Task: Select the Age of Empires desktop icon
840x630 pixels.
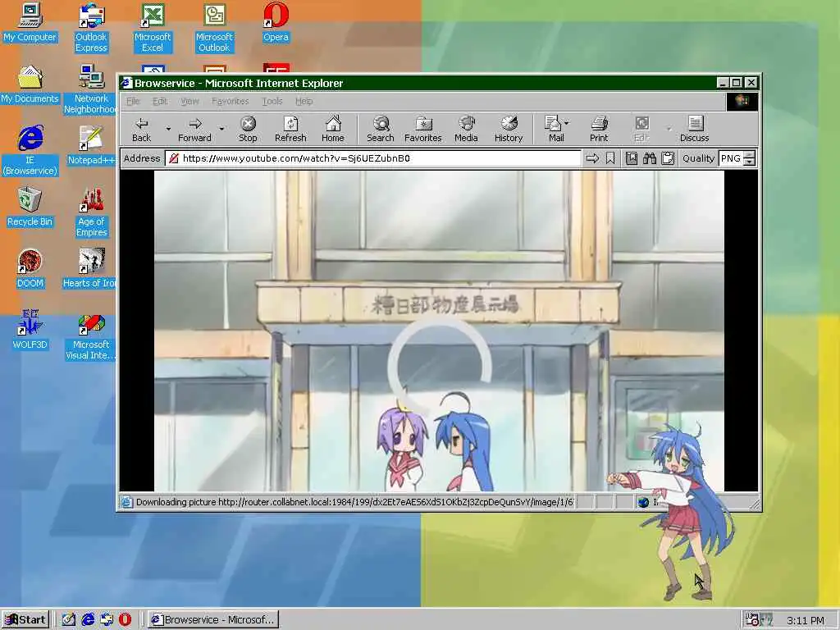Action: point(91,212)
